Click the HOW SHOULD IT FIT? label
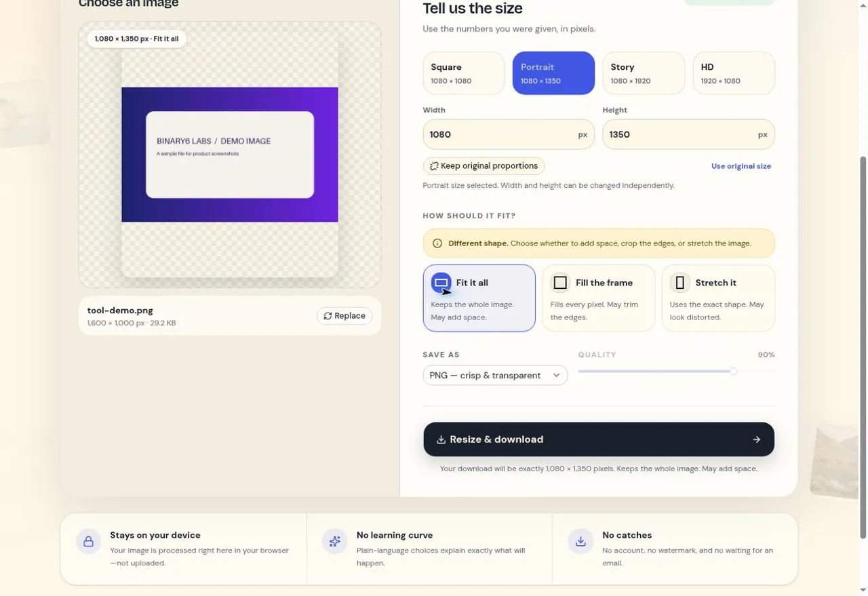Screen dimensions: 868x596 [x=469, y=216]
